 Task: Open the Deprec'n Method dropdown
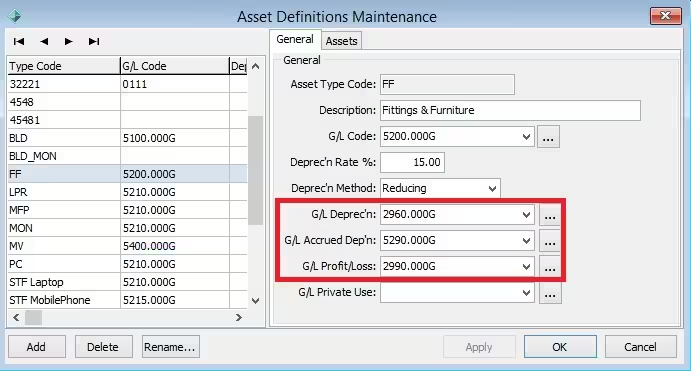(492, 189)
